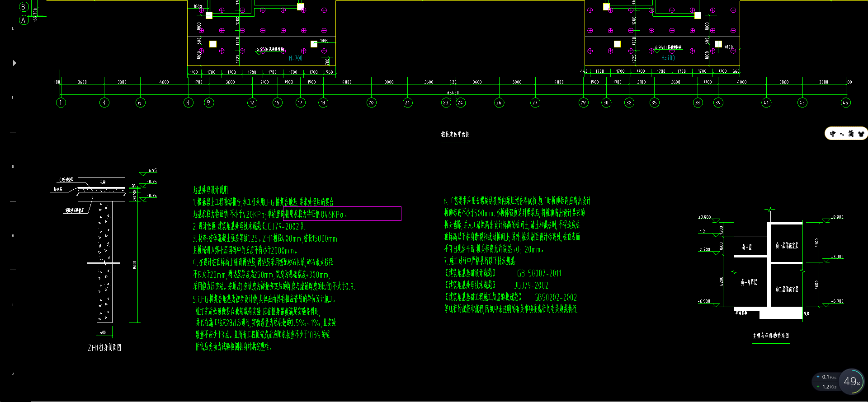Screen dimensions: 868x402
Task: Open the 49% memory usage circle widget
Action: click(x=852, y=381)
